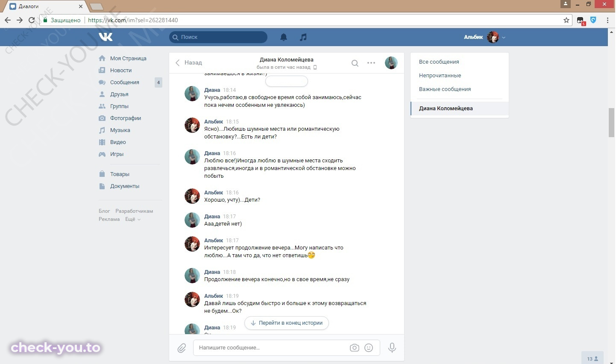Click the blue shield extension icon

tap(593, 20)
